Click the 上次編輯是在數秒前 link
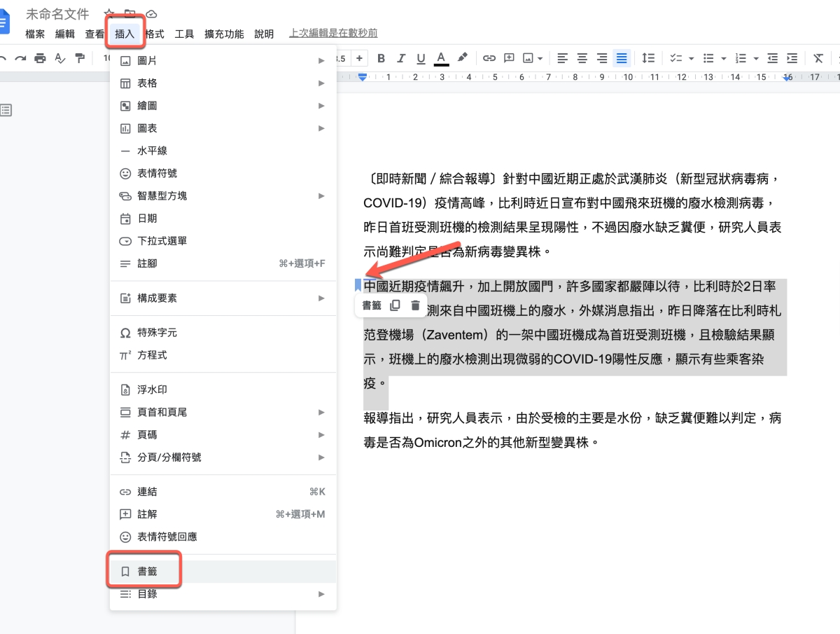This screenshot has width=840, height=634. pos(333,34)
